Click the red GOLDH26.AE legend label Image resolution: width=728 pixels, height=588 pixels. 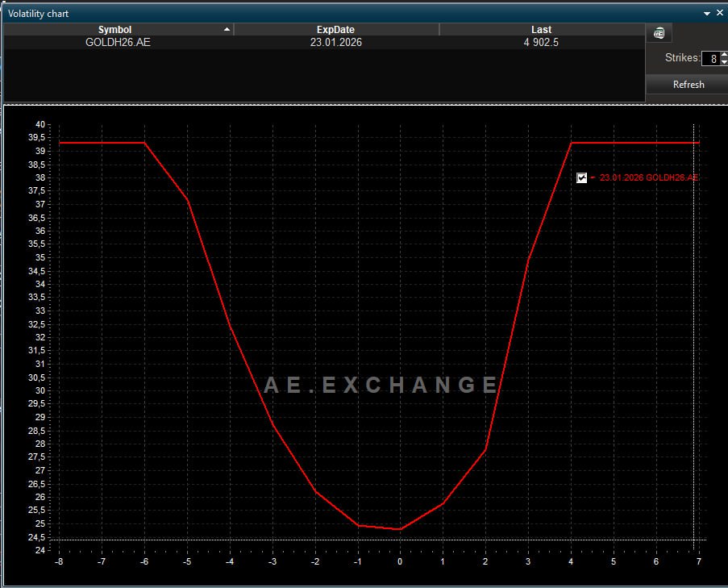(x=648, y=177)
